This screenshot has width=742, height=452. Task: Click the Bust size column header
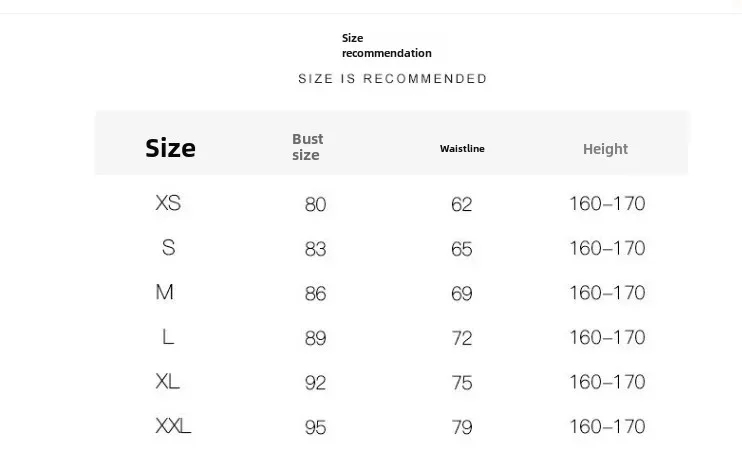coord(308,147)
